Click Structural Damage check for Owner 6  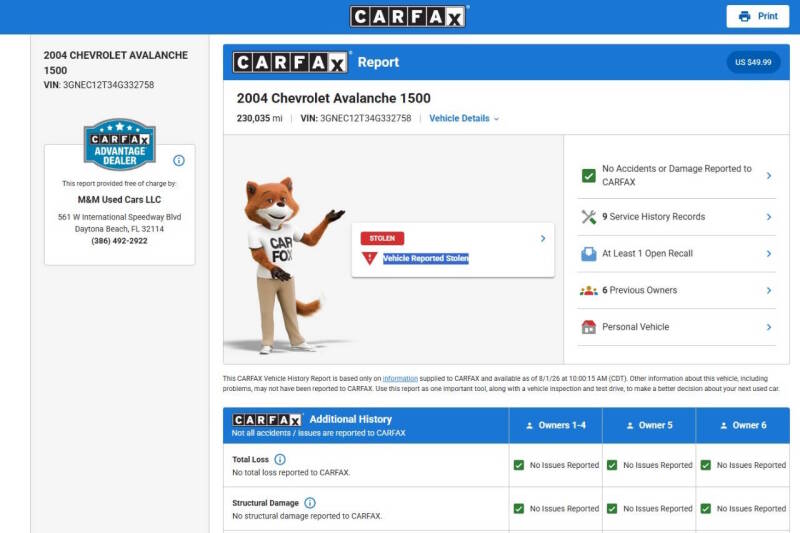point(706,509)
